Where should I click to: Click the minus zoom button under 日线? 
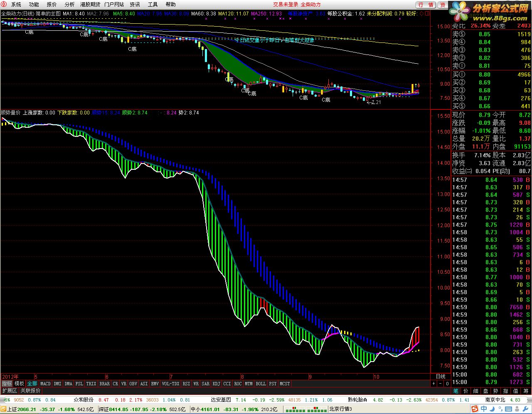click(441, 384)
